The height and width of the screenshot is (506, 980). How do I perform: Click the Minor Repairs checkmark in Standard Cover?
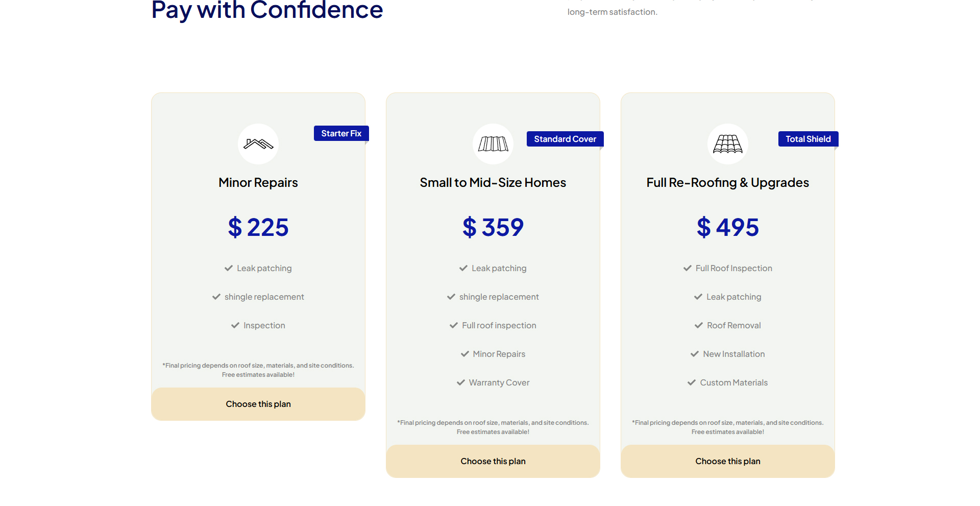point(465,354)
